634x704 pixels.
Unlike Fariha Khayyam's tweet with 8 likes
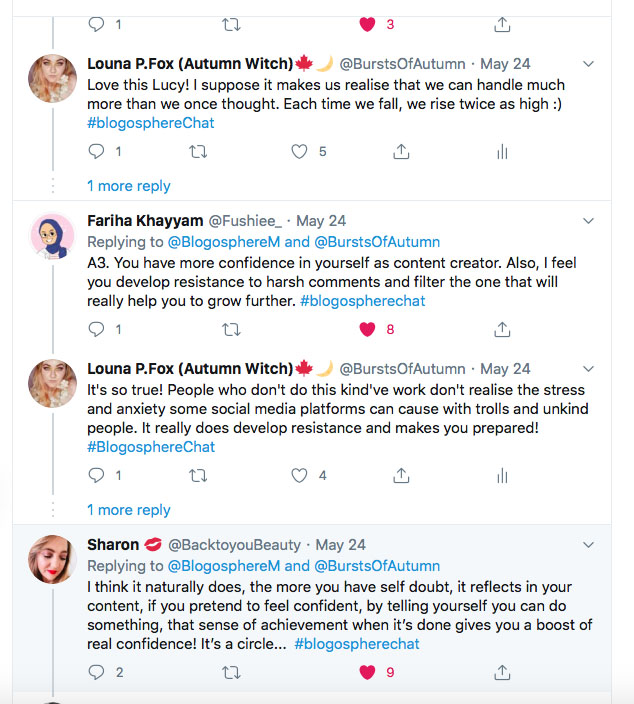point(367,328)
